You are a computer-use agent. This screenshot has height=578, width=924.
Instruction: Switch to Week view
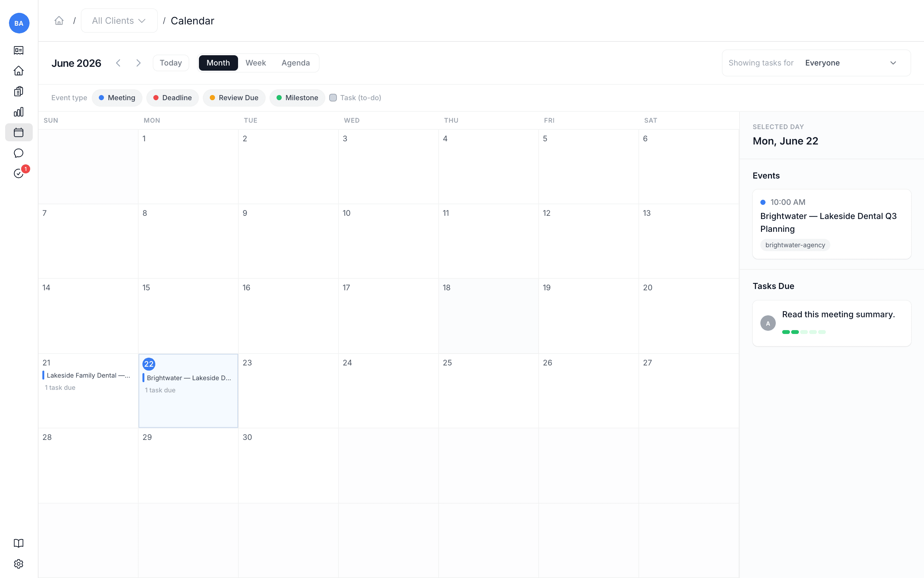pos(256,63)
